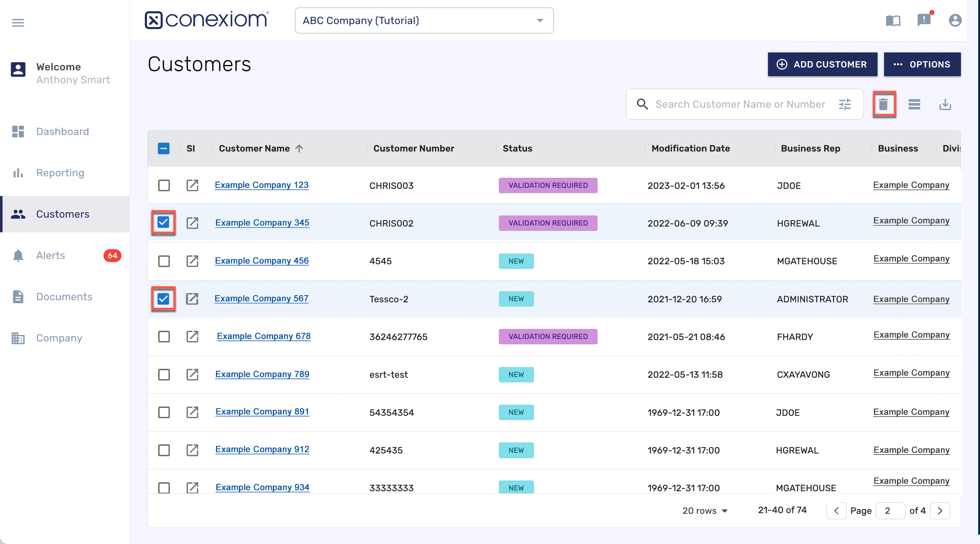Image resolution: width=980 pixels, height=544 pixels.
Task: Open the documentation book icon
Action: pyautogui.click(x=893, y=20)
